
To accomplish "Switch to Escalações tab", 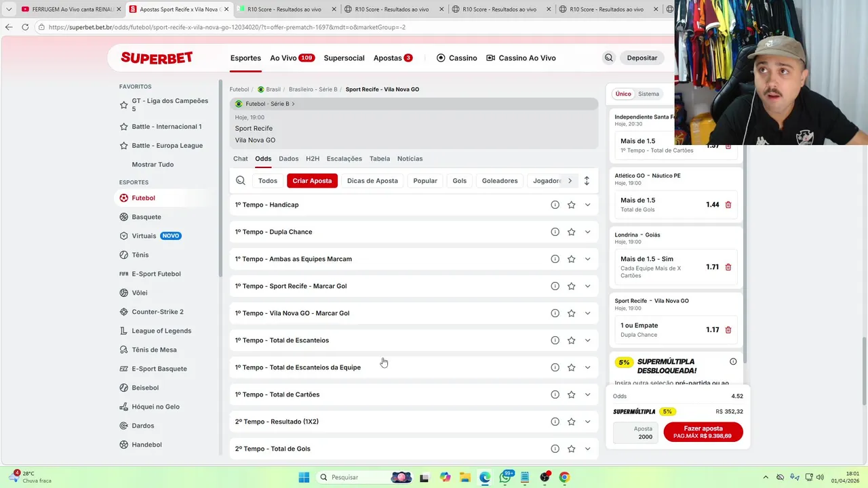I will (x=344, y=159).
